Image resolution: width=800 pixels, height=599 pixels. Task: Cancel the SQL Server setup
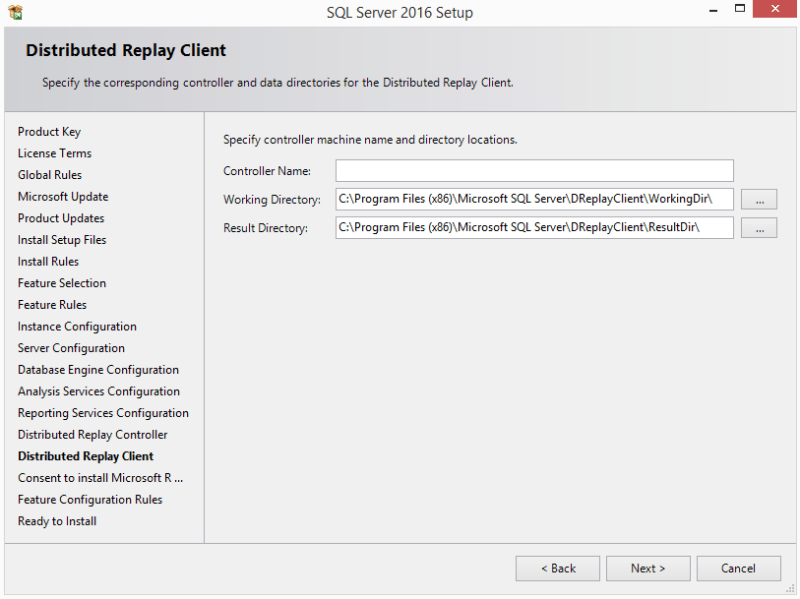738,568
